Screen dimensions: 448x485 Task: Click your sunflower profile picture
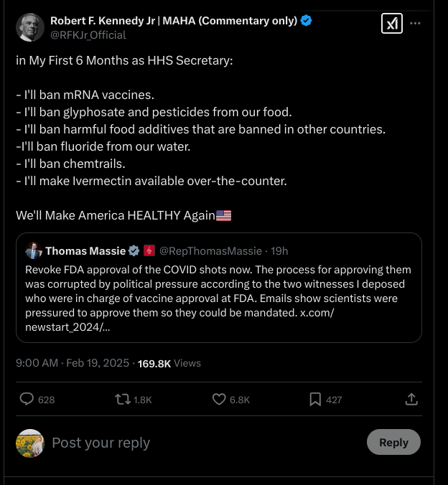pyautogui.click(x=30, y=443)
